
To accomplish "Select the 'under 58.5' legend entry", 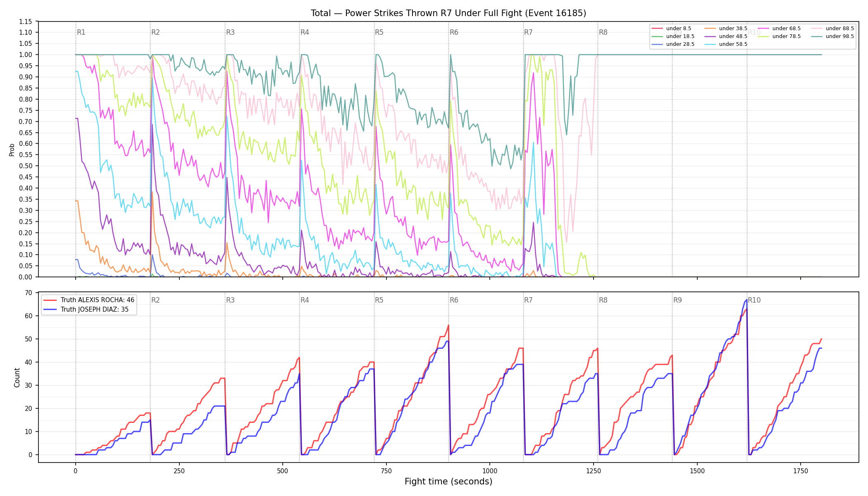I will tap(725, 44).
